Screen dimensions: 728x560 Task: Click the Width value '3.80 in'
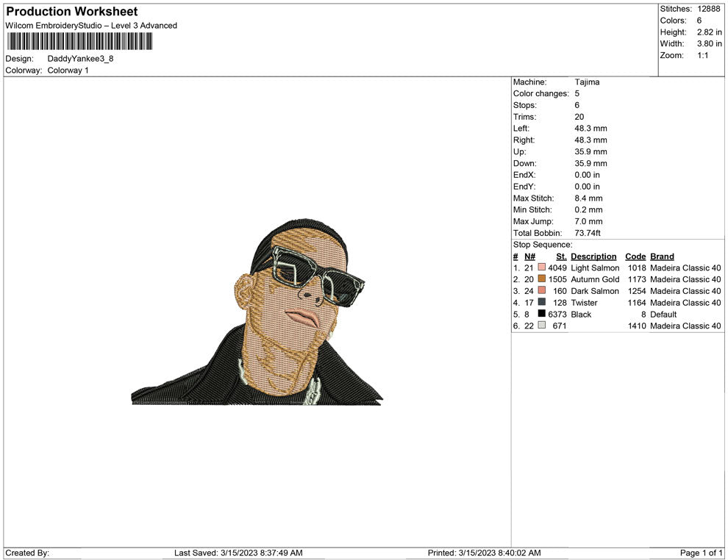(709, 43)
